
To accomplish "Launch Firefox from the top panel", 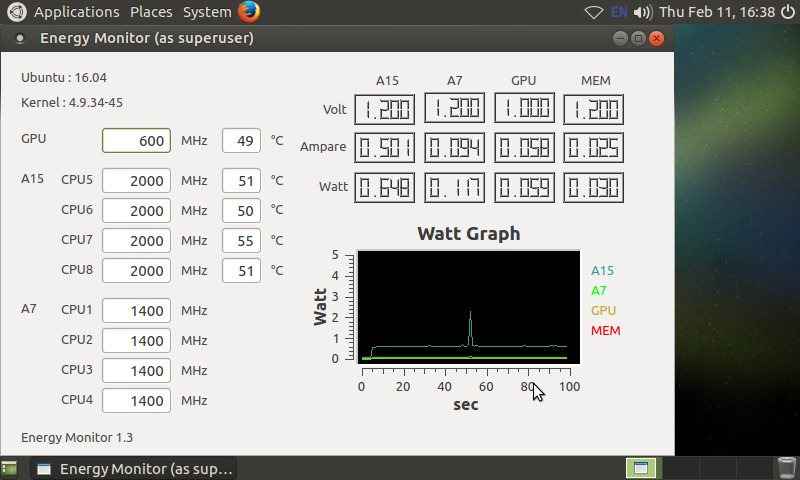I will click(249, 12).
